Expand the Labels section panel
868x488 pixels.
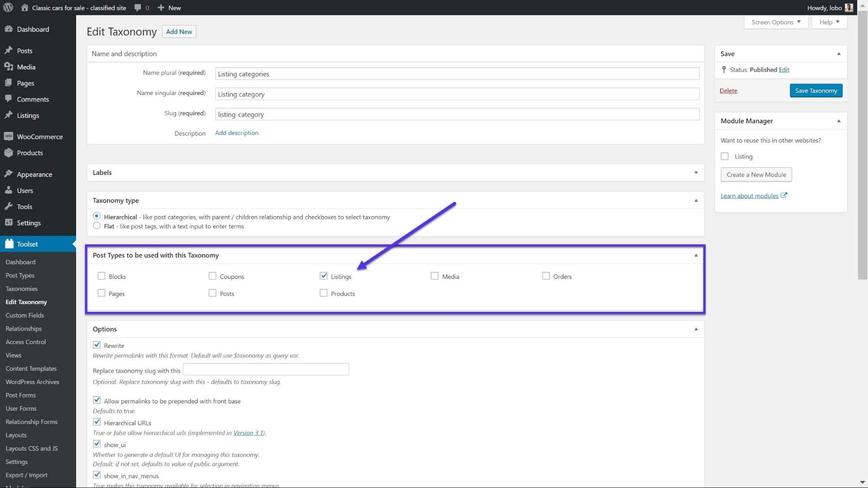point(696,172)
